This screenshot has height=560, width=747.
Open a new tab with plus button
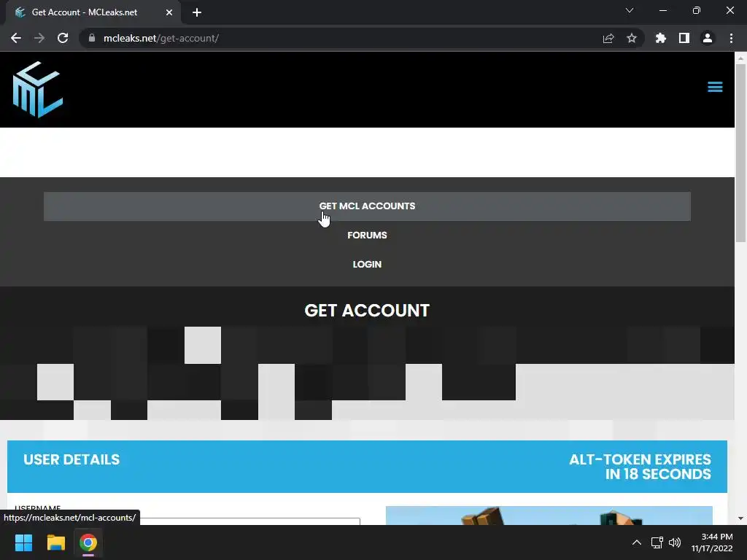pyautogui.click(x=197, y=12)
